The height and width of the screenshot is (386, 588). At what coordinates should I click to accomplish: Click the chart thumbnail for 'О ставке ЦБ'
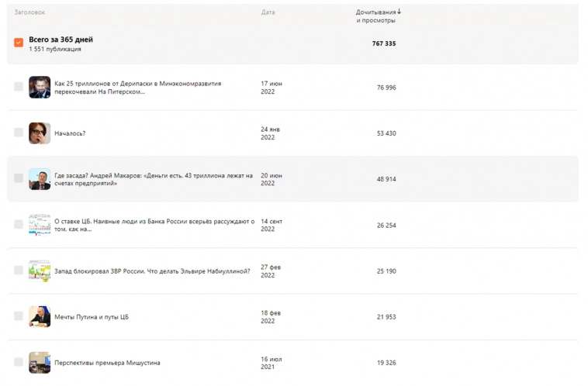tap(40, 225)
